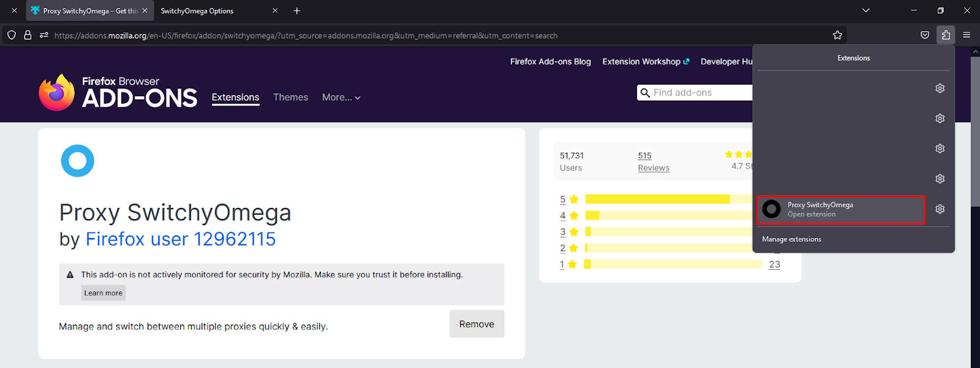Open the Reviews link
The image size is (980, 368).
pos(654,168)
